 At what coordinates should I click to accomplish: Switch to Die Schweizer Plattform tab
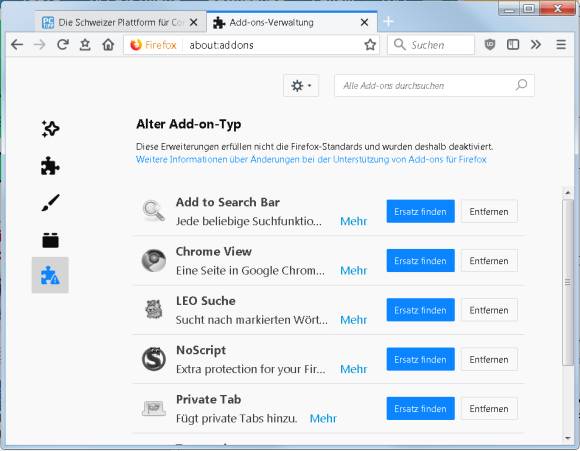(x=121, y=23)
